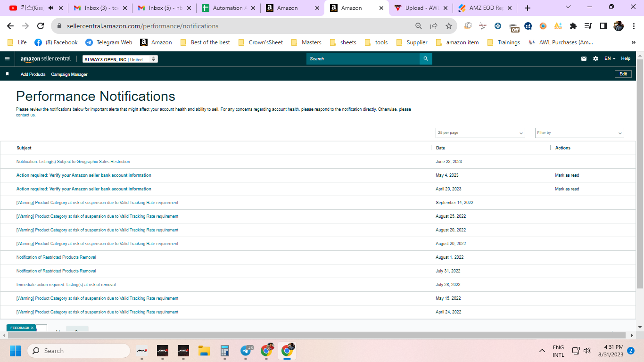Viewport: 644px width, 362px height.
Task: Click the 'contact us' link
Action: [25, 115]
